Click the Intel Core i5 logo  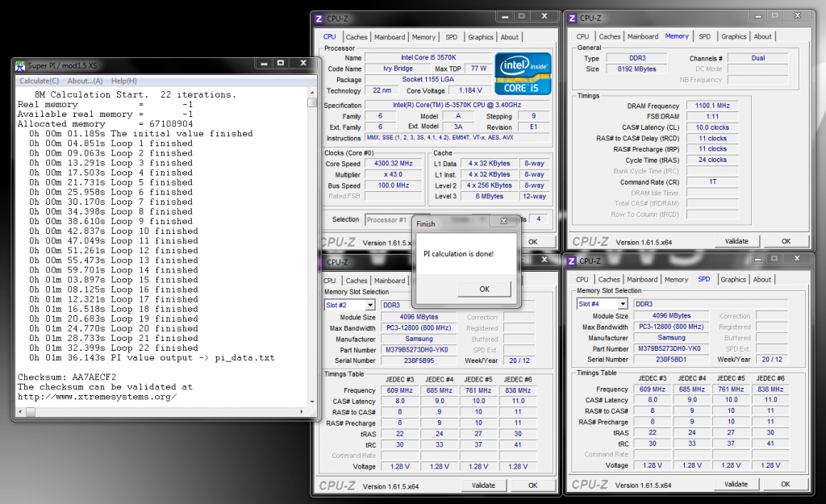tap(523, 74)
